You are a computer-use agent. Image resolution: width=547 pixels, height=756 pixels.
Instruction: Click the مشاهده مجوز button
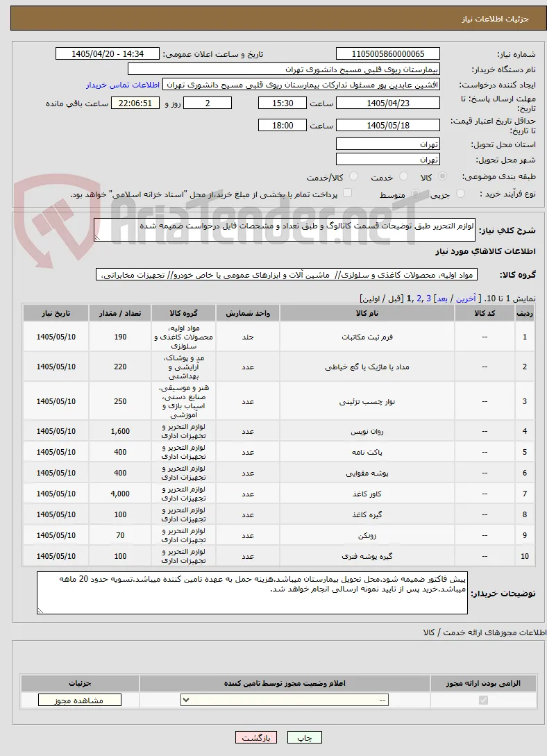point(80,700)
